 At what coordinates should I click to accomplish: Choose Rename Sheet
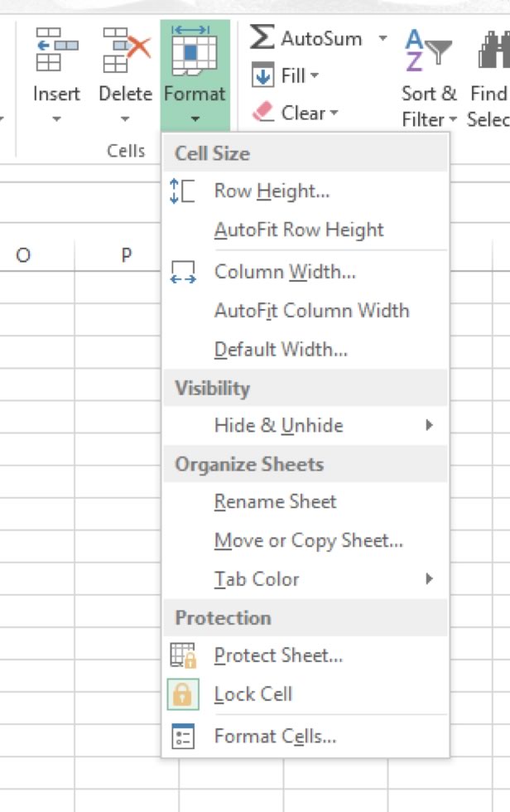(275, 502)
